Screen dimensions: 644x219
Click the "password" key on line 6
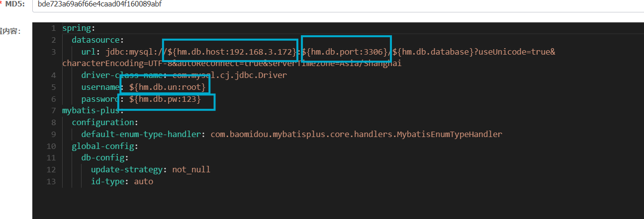100,99
